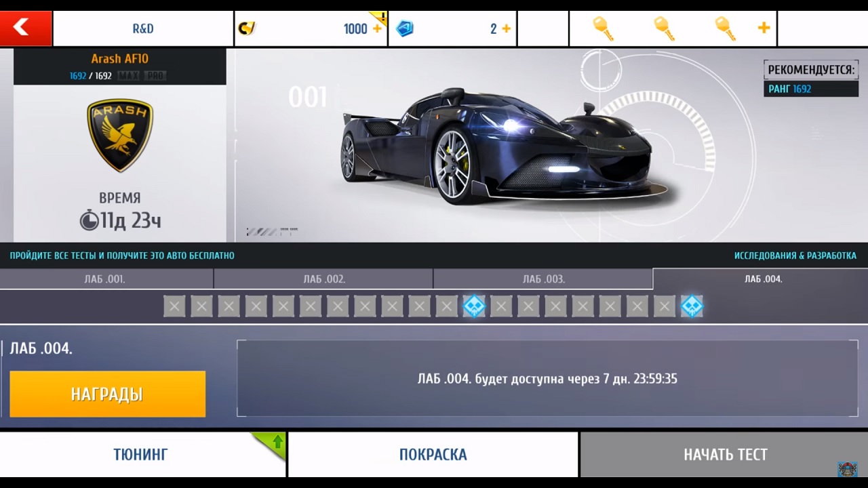Open the ЛАБ .003. tab
This screenshot has width=868, height=488.
click(543, 279)
